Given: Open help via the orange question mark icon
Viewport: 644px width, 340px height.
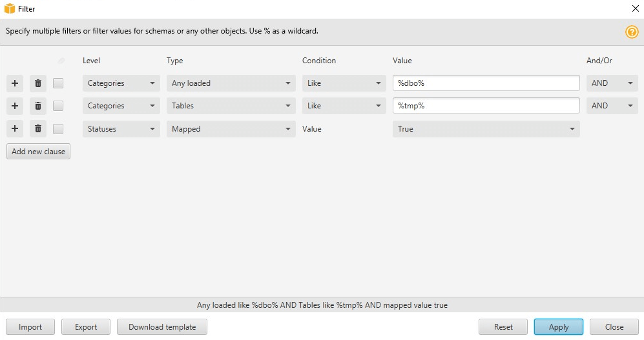Looking at the screenshot, I should coord(631,32).
